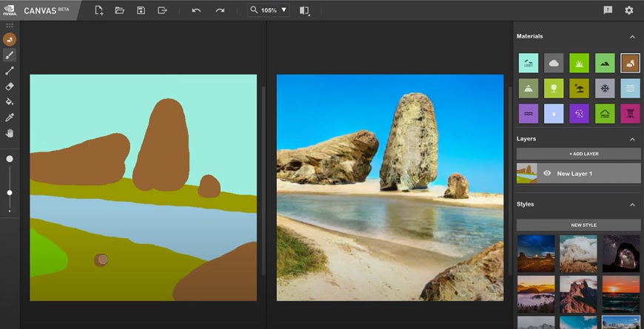The width and height of the screenshot is (644, 329).
Task: Choose the yellow-green tree material
Action: [x=554, y=88]
